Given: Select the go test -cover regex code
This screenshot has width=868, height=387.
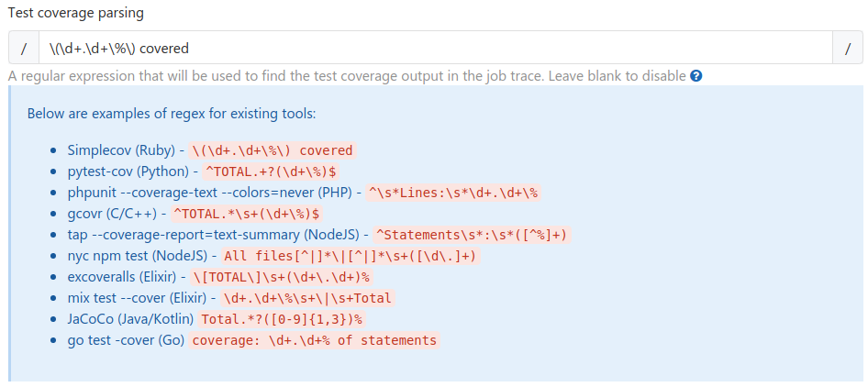Looking at the screenshot, I should tap(315, 340).
